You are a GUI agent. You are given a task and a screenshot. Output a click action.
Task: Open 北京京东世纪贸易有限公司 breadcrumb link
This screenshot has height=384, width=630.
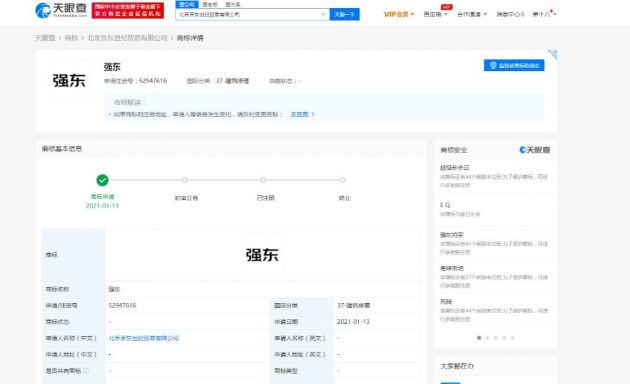[x=127, y=38]
